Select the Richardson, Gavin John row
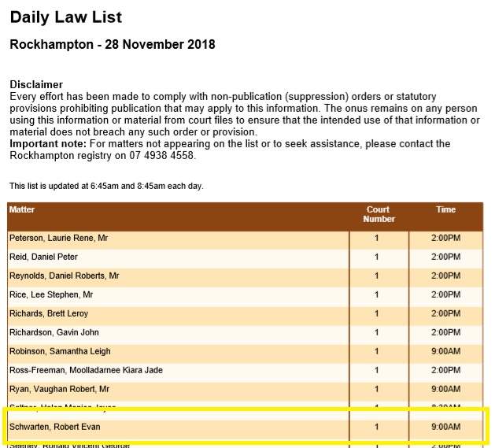The width and height of the screenshot is (495, 448). (x=245, y=335)
